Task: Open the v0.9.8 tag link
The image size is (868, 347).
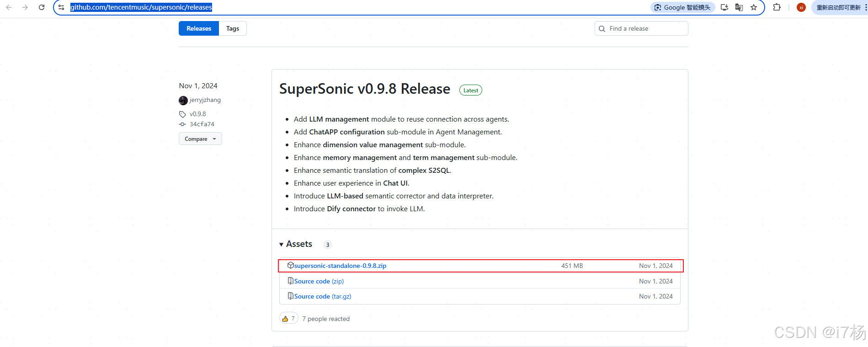Action: [198, 114]
